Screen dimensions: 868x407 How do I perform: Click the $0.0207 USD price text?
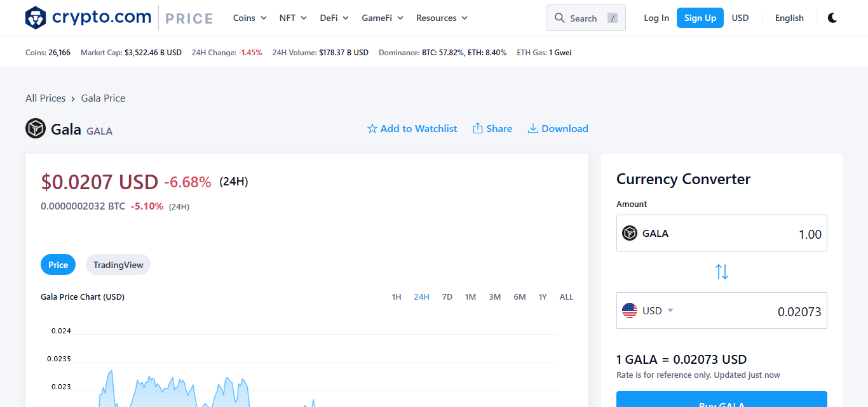[99, 182]
